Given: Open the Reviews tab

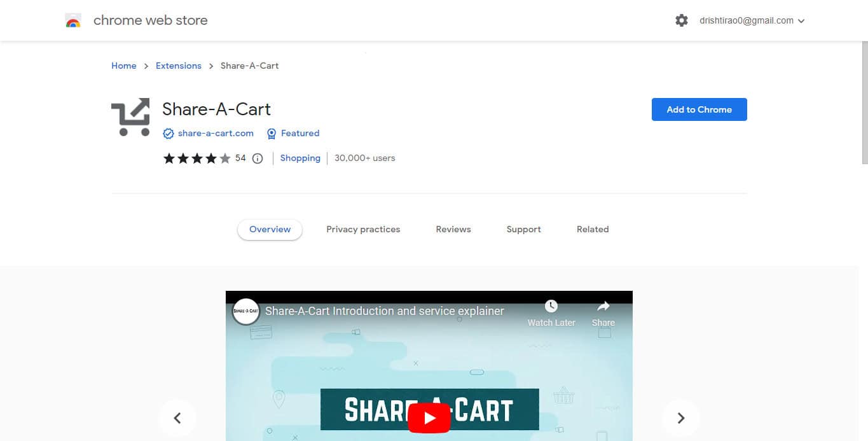Looking at the screenshot, I should click(x=453, y=230).
